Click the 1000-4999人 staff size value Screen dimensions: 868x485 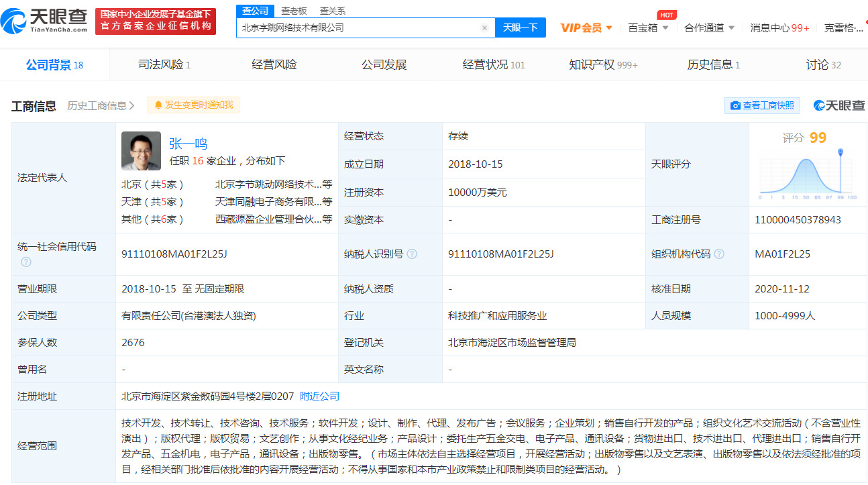tap(785, 315)
